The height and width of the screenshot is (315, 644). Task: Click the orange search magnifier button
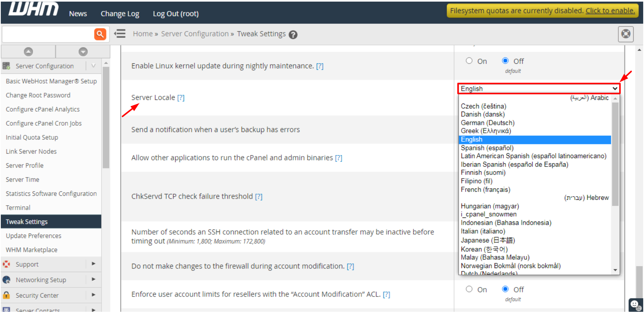[100, 34]
